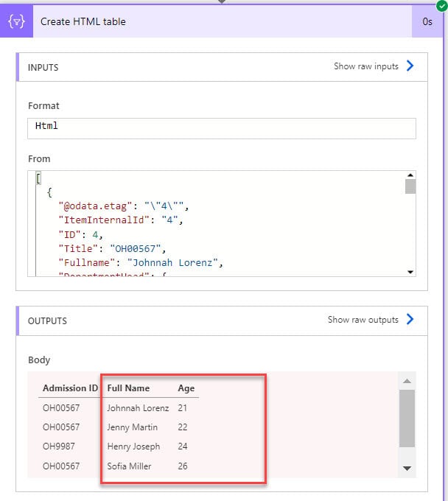Click OH00567 in the Sofia Miller row
The height and width of the screenshot is (501, 448).
[61, 466]
